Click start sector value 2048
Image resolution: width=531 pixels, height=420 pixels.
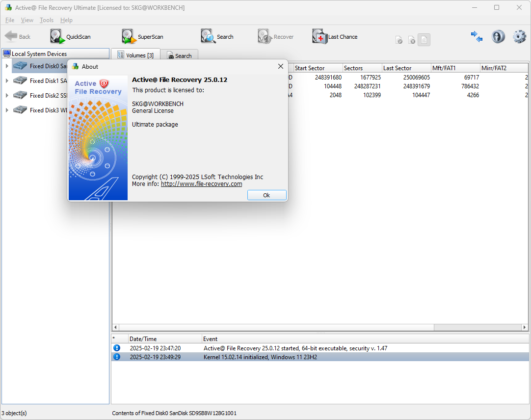336,95
